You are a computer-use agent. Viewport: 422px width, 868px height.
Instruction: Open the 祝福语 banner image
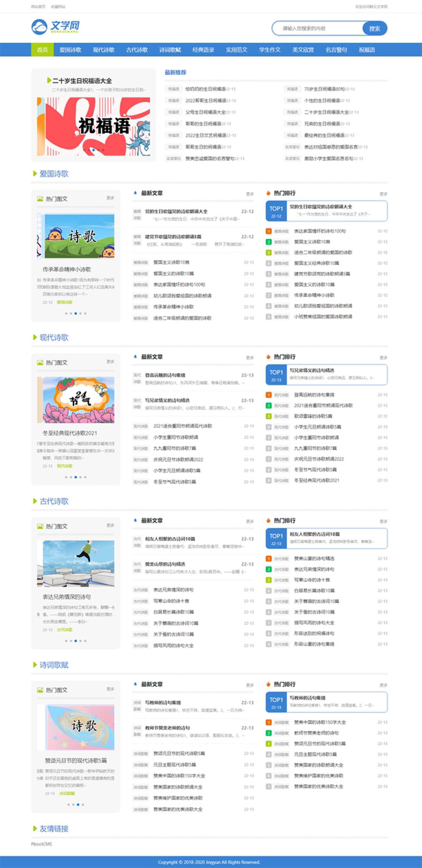[x=94, y=126]
